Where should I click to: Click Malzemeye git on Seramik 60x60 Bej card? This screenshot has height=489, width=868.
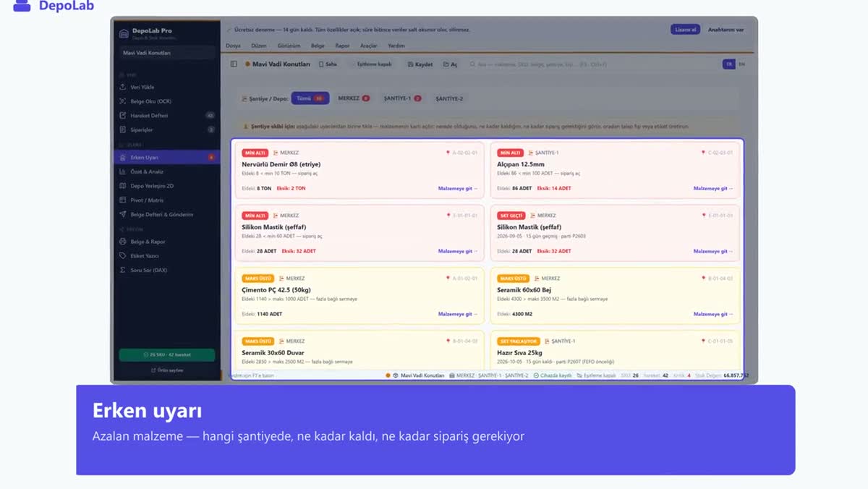(x=713, y=314)
